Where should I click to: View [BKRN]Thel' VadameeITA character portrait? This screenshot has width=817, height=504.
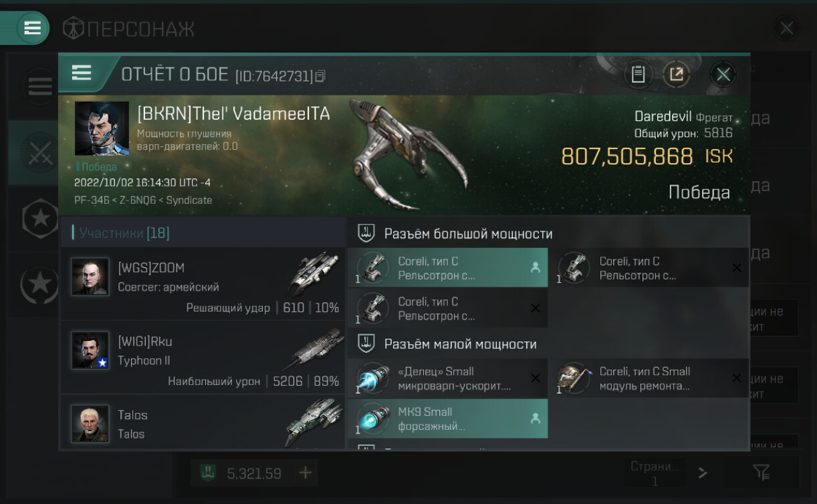point(102,128)
